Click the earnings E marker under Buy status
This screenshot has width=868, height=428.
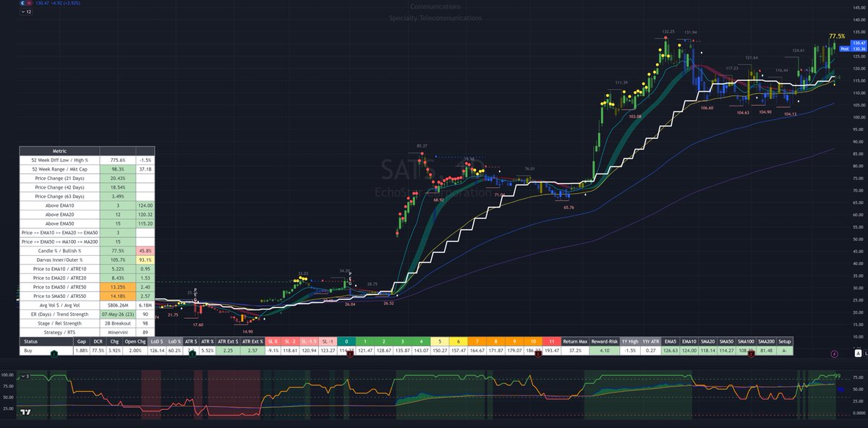tap(54, 354)
